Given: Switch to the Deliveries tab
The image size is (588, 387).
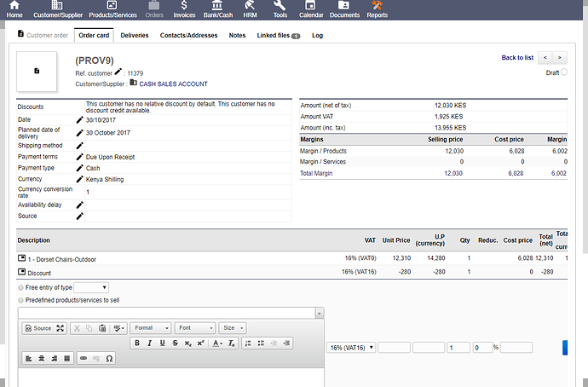Looking at the screenshot, I should 135,35.
